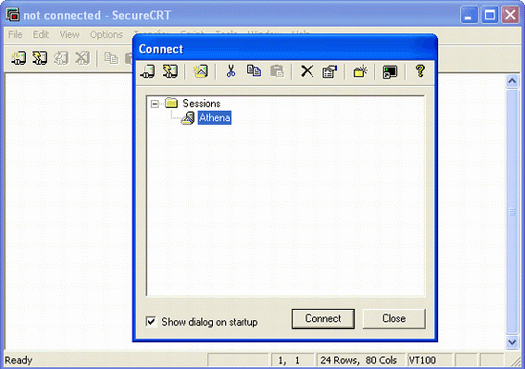Copy the selected session in dialog toolbar
The height and width of the screenshot is (369, 525).
tap(254, 71)
